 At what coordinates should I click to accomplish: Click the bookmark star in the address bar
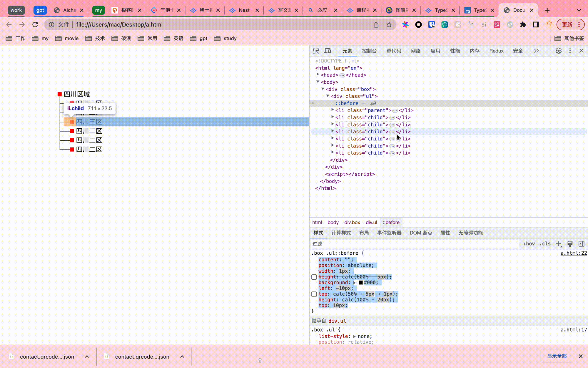[389, 24]
